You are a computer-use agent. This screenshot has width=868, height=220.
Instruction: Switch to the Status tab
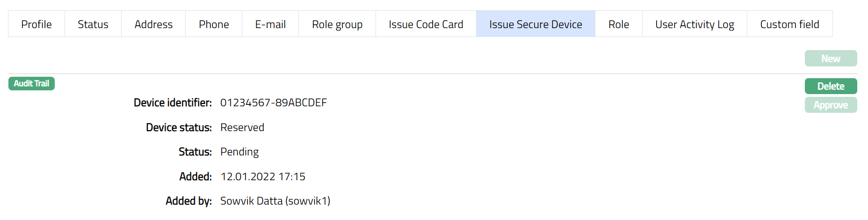point(93,24)
